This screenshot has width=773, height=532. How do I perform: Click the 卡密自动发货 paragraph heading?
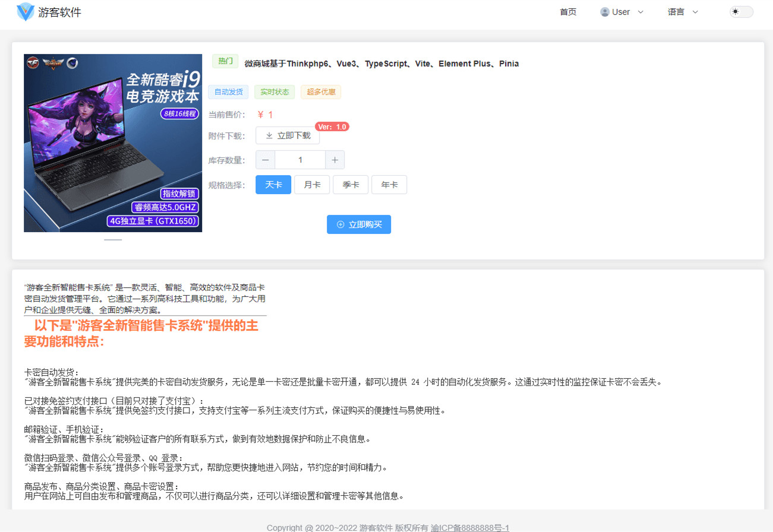(52, 372)
